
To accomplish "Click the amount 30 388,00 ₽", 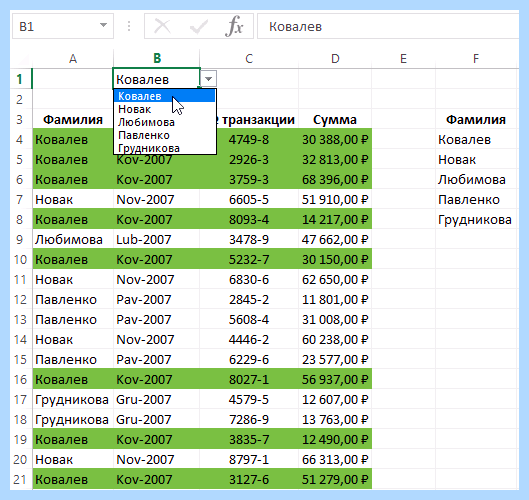I will (335, 139).
